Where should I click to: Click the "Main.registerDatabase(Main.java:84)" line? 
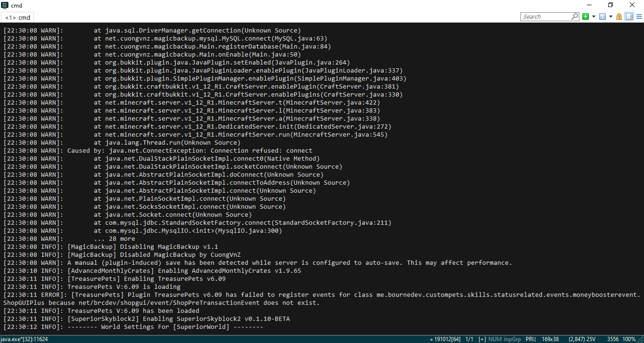tap(167, 47)
